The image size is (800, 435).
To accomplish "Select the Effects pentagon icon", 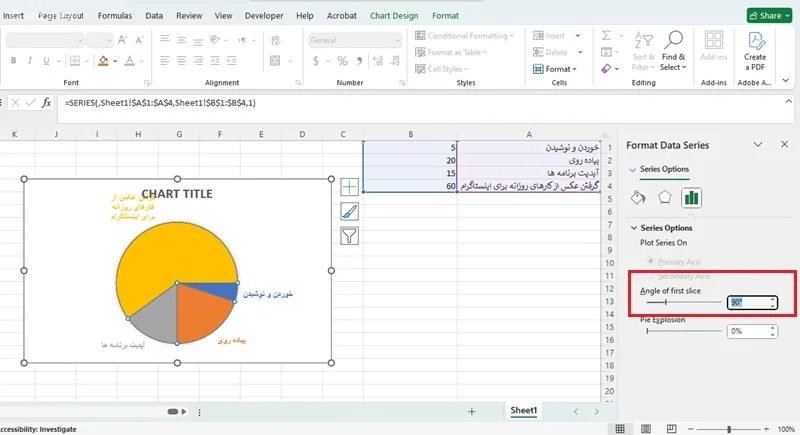I will [664, 197].
